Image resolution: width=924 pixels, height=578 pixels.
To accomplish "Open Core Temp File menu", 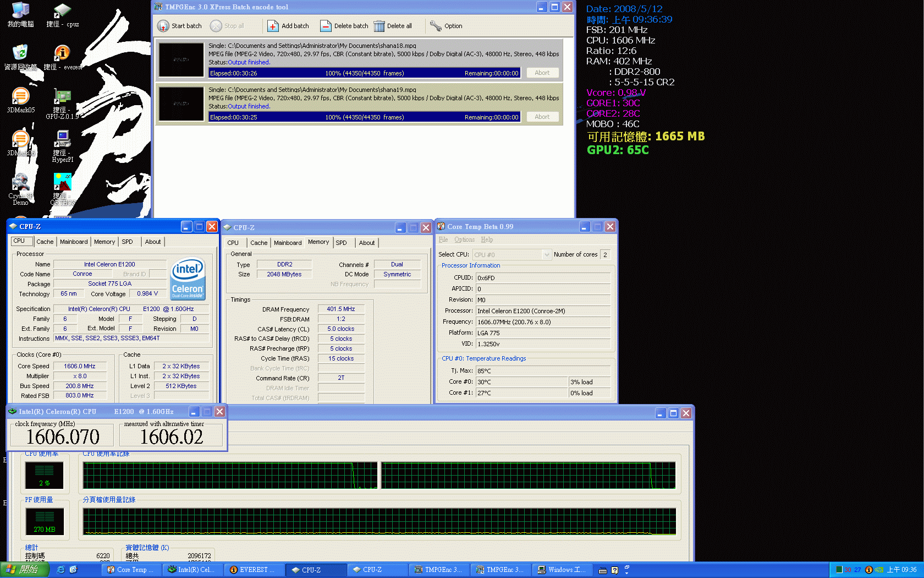I will coord(443,239).
